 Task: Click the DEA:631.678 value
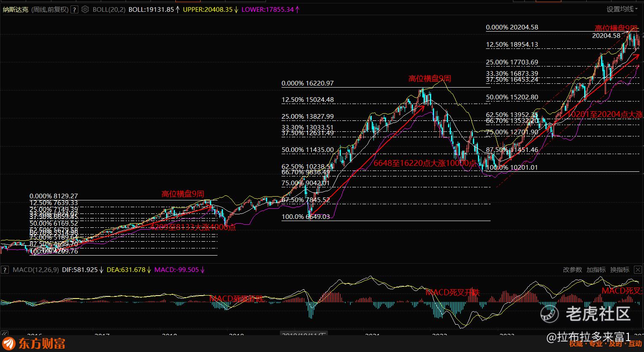127,269
